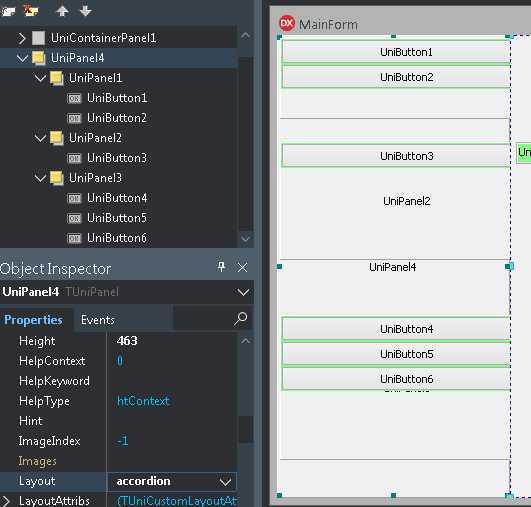The width and height of the screenshot is (531, 507).
Task: Click UniButton3 on the form
Action: tap(396, 156)
